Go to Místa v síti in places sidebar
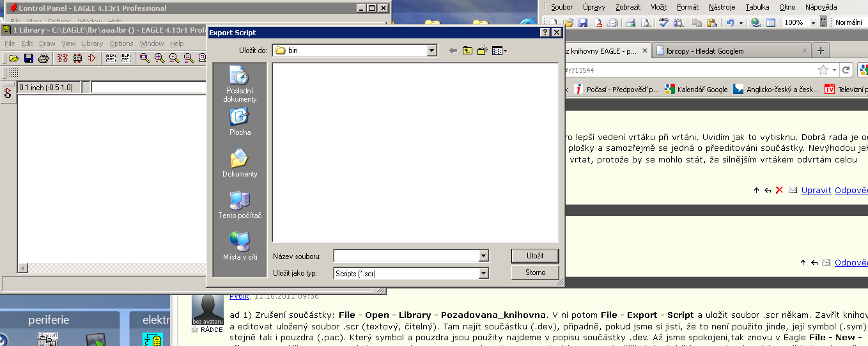The height and width of the screenshot is (346, 868). coord(240,246)
